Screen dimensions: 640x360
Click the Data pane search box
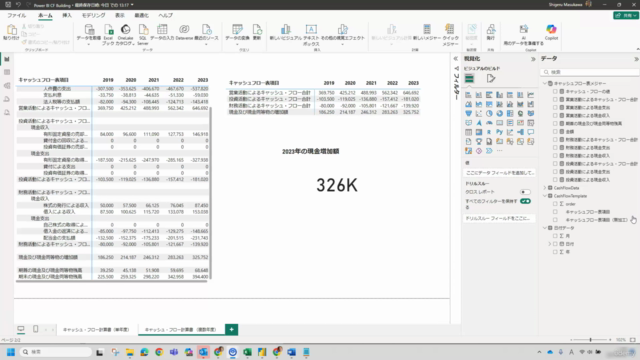(x=590, y=72)
